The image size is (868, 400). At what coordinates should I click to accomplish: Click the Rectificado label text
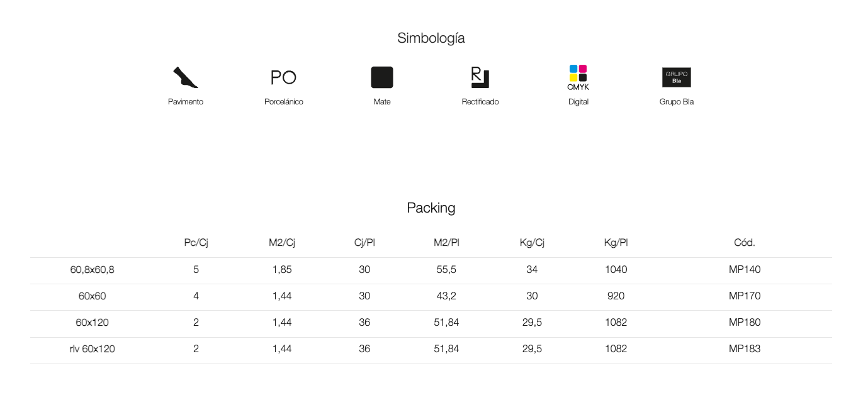[480, 102]
